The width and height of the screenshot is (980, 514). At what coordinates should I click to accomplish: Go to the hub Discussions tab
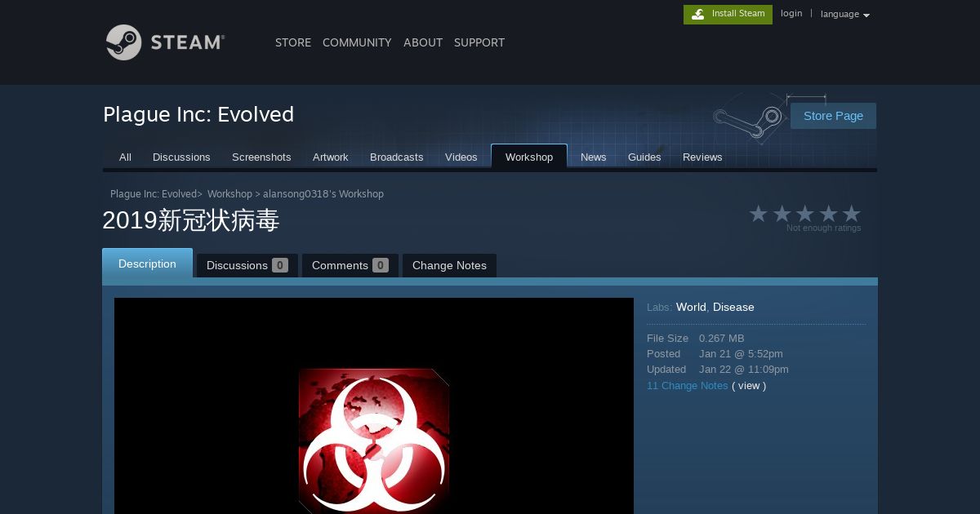pyautogui.click(x=181, y=157)
